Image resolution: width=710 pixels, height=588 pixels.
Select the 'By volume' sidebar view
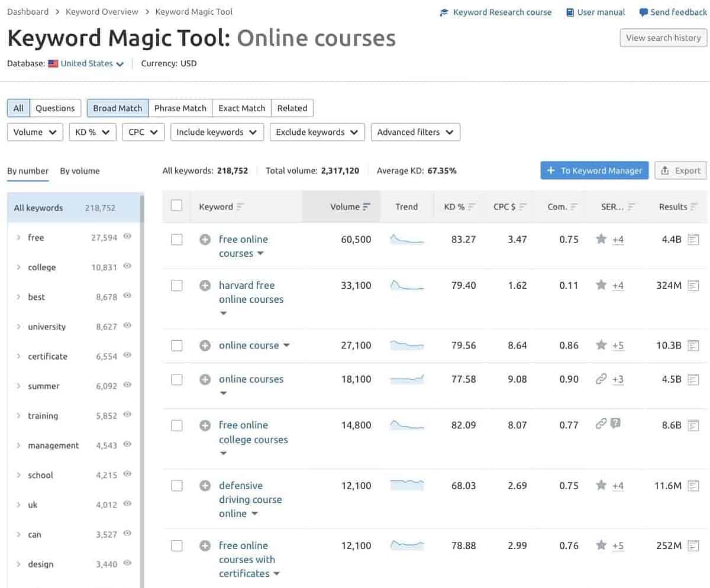(x=80, y=170)
